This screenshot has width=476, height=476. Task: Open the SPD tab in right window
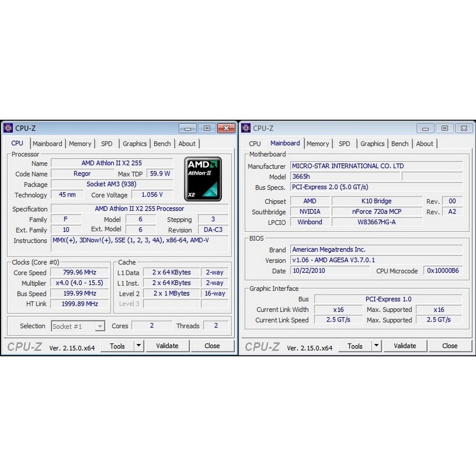[x=344, y=144]
